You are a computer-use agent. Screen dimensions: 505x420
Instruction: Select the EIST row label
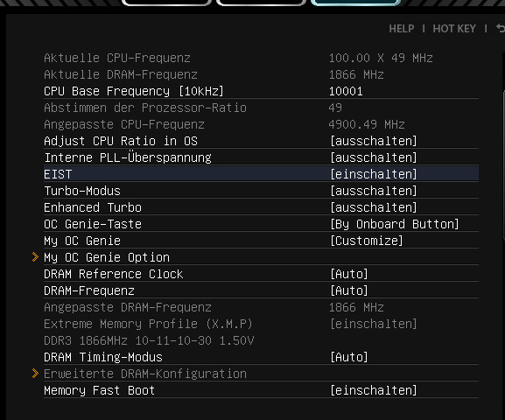[x=58, y=174]
